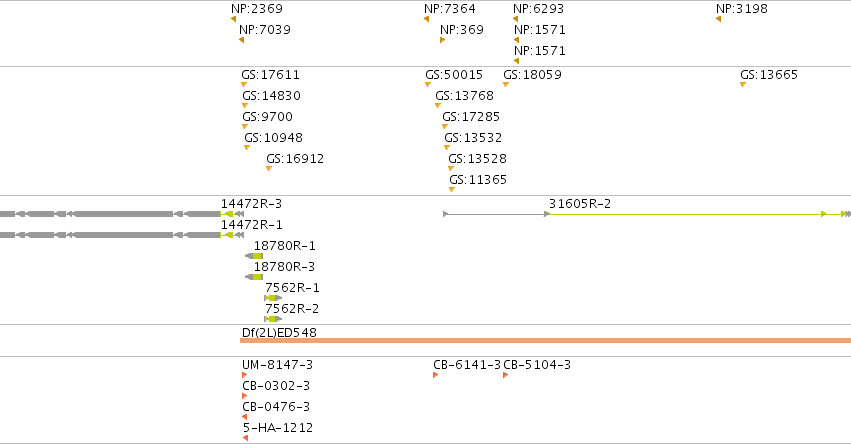Viewport: 851px width, 444px height.
Task: Click the CB-6141-3 insertion label
Action: 467,365
